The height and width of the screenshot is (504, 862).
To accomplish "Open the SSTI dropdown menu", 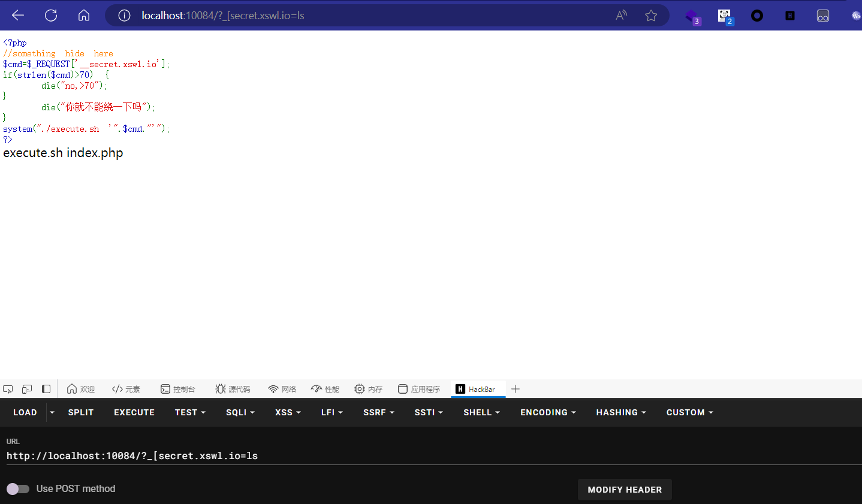I will pos(429,412).
